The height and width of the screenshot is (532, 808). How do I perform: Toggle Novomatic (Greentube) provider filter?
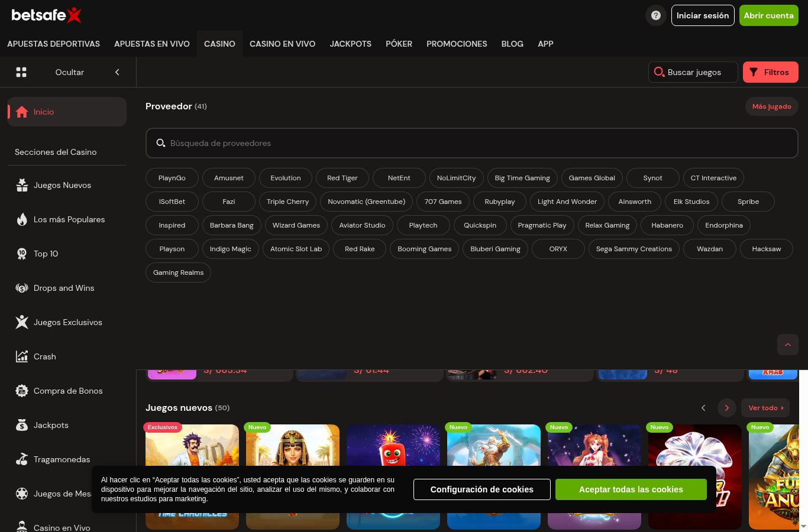pos(367,202)
